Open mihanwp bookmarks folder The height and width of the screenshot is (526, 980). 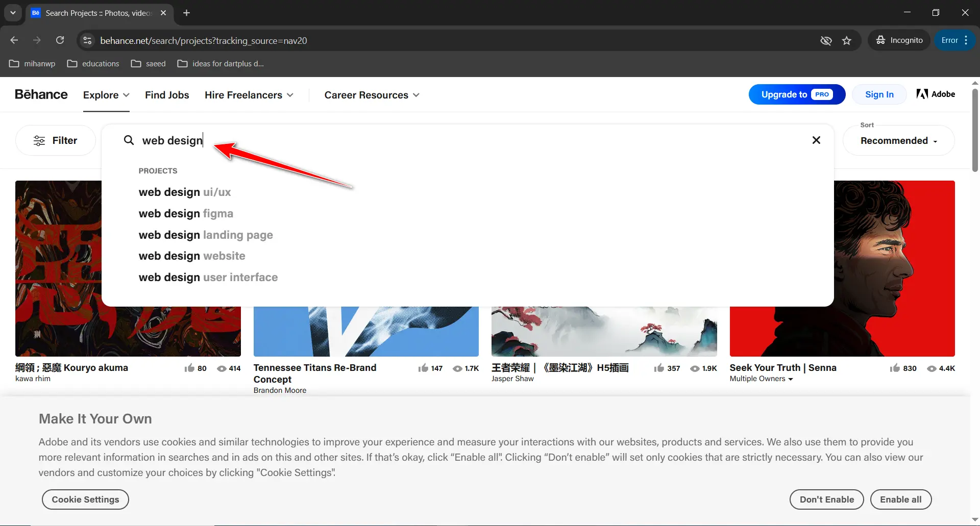coord(32,64)
